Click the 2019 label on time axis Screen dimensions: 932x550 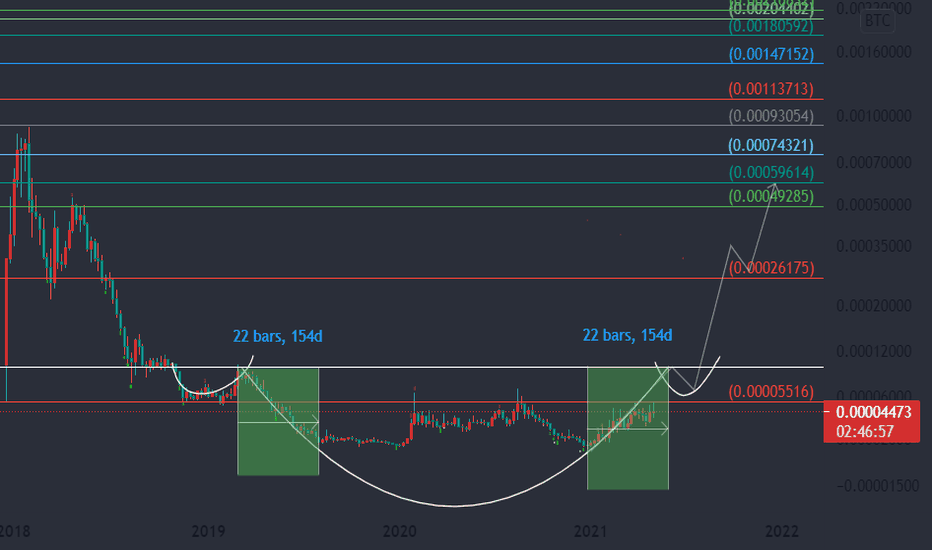pyautogui.click(x=209, y=531)
